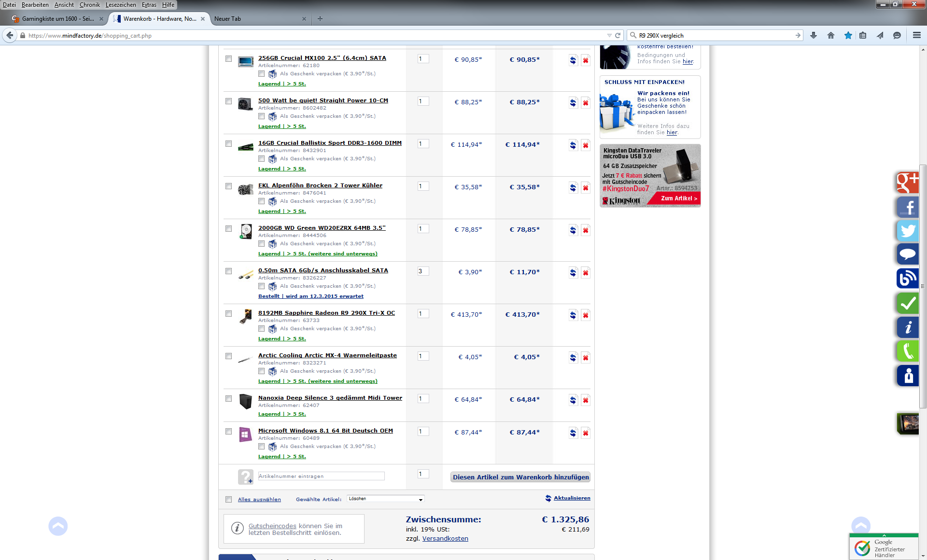
Task: Open the Firefox hamburger menu
Action: tap(916, 35)
